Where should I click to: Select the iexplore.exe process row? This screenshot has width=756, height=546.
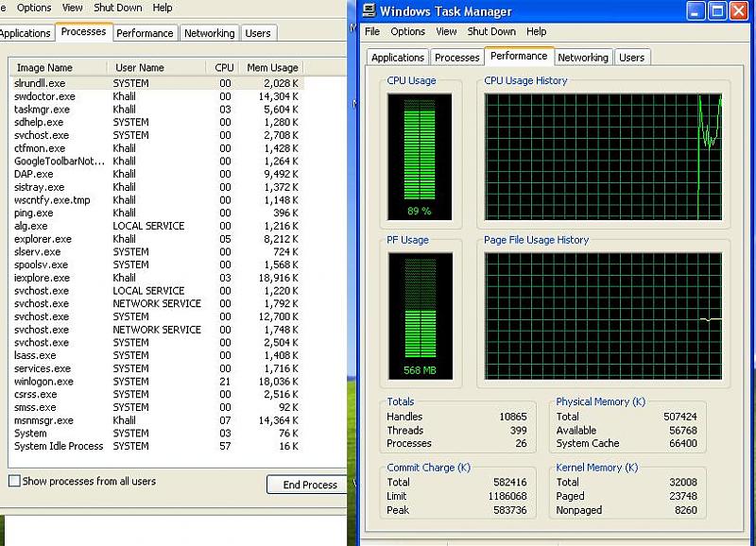(42, 278)
